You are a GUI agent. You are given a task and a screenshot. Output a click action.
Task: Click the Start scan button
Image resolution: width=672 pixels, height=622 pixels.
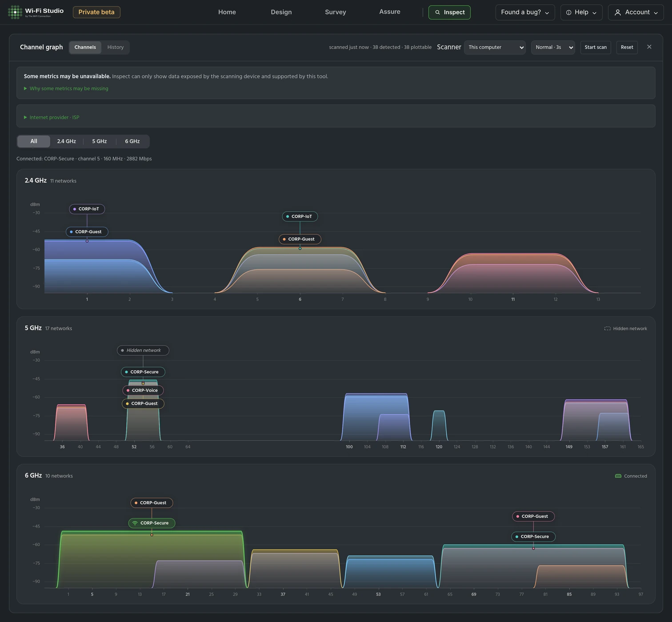[596, 47]
